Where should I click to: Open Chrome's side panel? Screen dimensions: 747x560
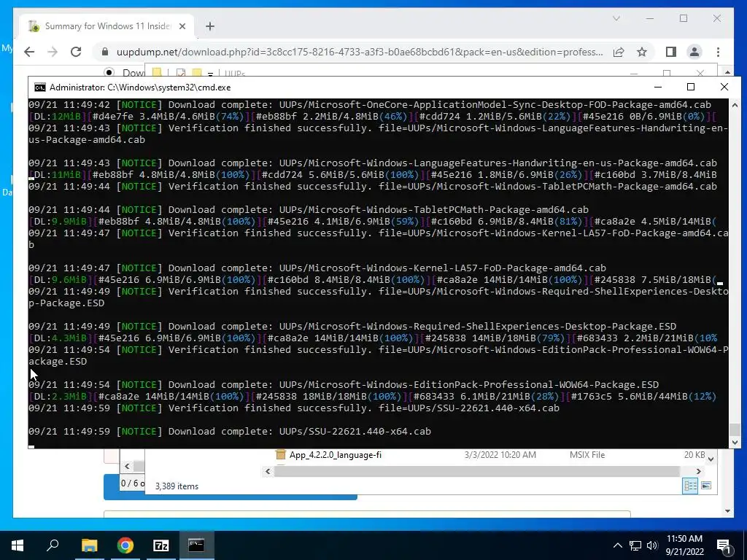(x=671, y=52)
